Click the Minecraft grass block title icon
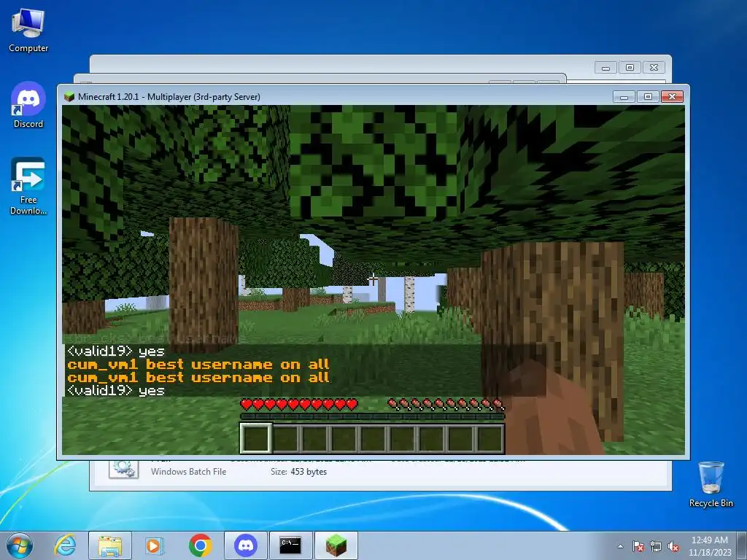Screen dimensions: 747x560 pyautogui.click(x=69, y=97)
